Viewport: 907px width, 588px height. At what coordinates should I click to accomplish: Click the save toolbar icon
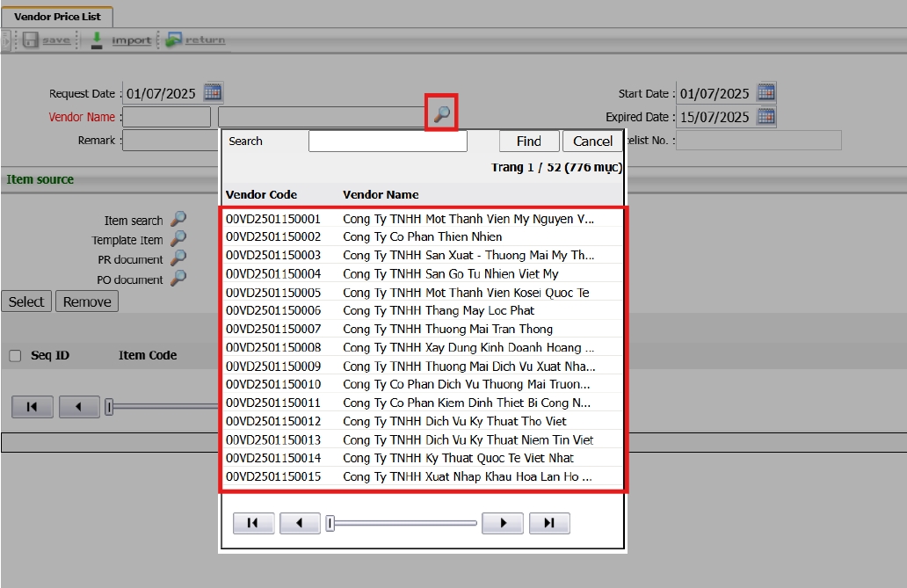pos(31,40)
